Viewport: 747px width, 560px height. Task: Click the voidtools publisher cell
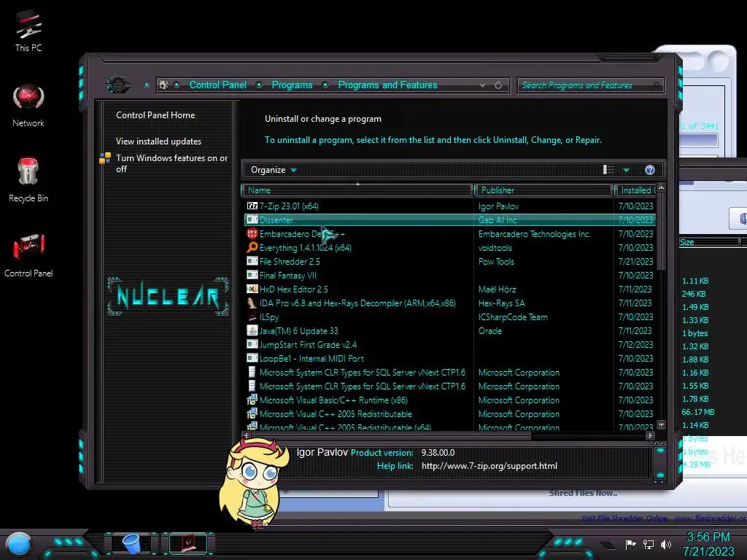(495, 248)
